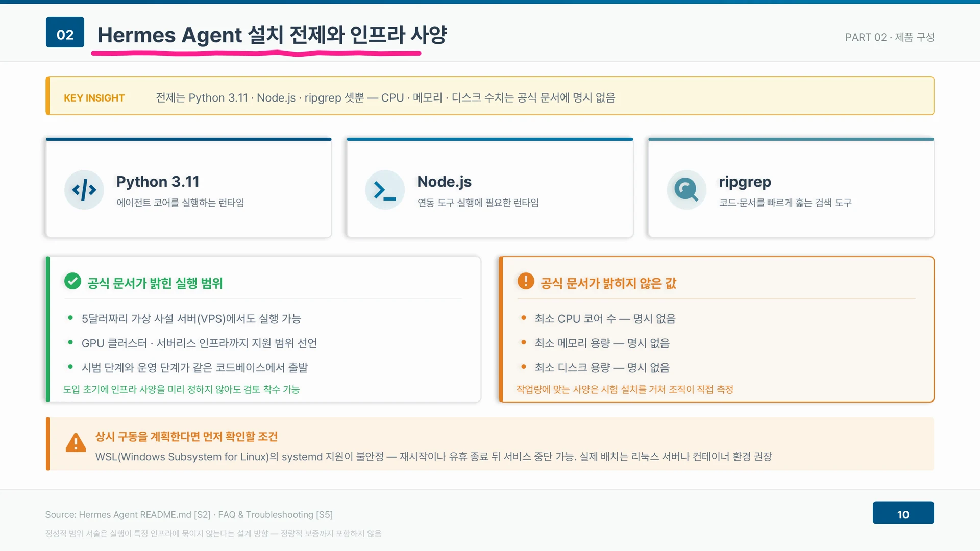The width and height of the screenshot is (980, 551).
Task: Click the bullet GPU 클러스터 · 서버리스 인프라까지 지원
Action: pyautogui.click(x=199, y=343)
